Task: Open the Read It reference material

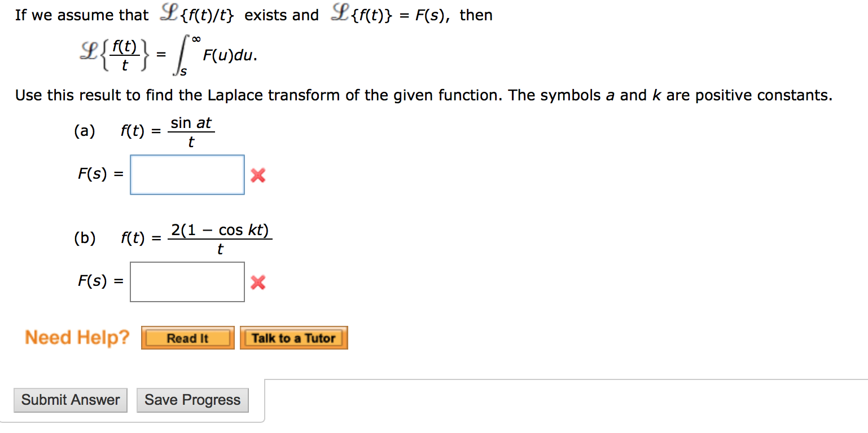Action: point(187,337)
